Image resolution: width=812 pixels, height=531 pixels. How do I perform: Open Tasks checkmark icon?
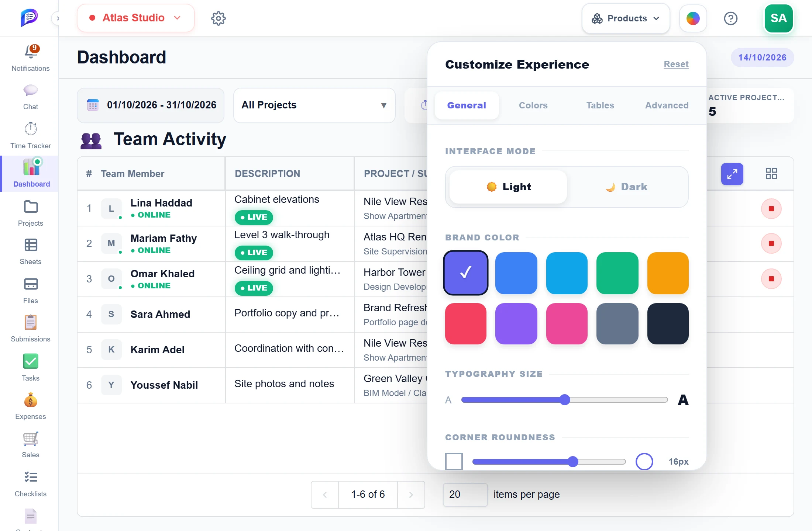coord(31,361)
